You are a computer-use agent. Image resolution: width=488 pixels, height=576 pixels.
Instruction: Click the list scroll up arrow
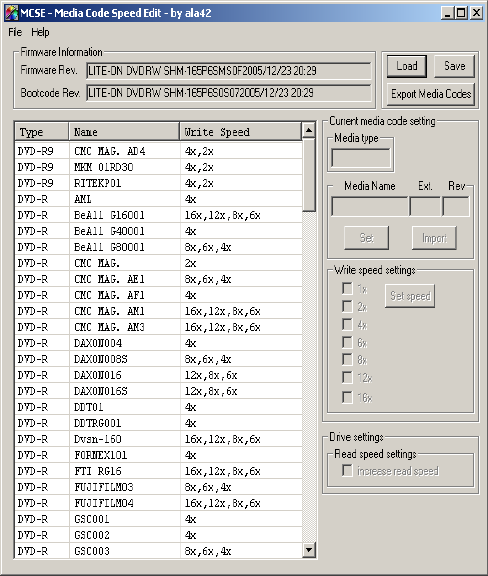[309, 130]
